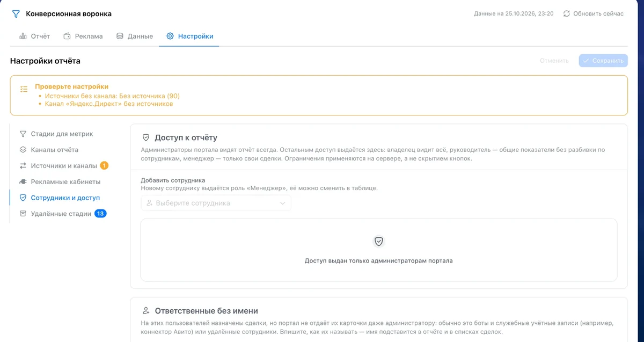
Task: Expand the employee selector chevron arrow
Action: coord(283,203)
